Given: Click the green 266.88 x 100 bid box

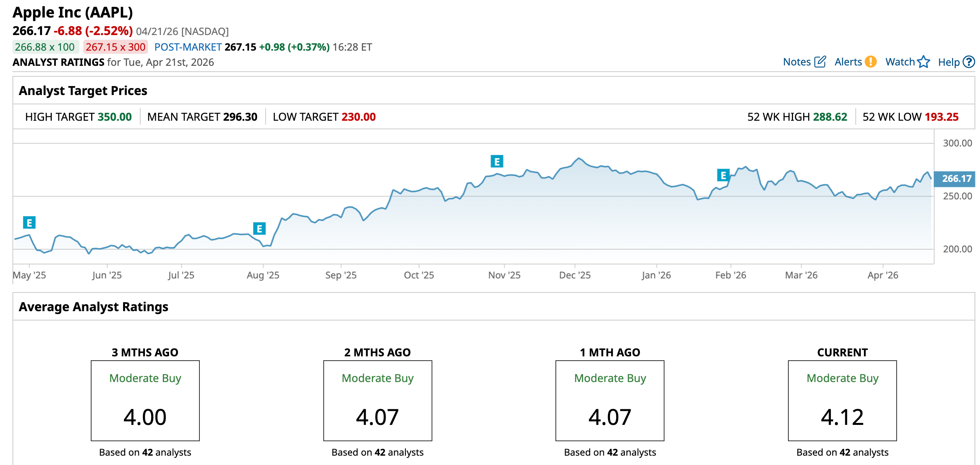Looking at the screenshot, I should (45, 47).
